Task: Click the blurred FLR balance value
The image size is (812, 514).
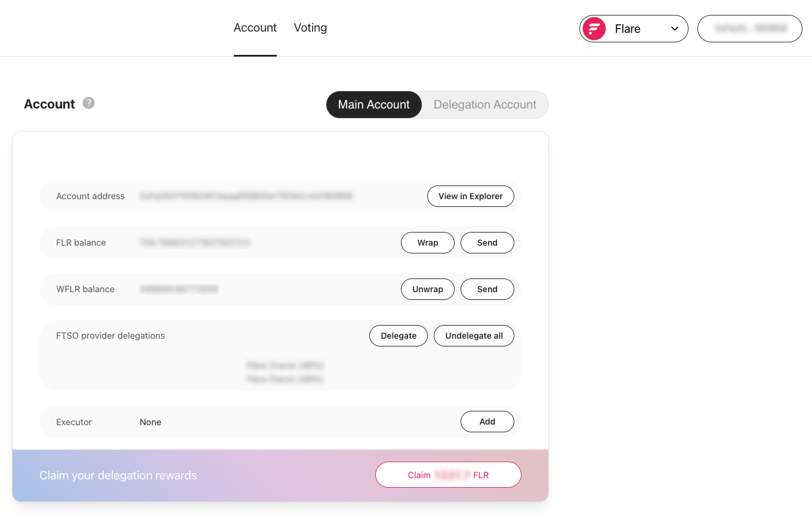Action: pyautogui.click(x=194, y=243)
